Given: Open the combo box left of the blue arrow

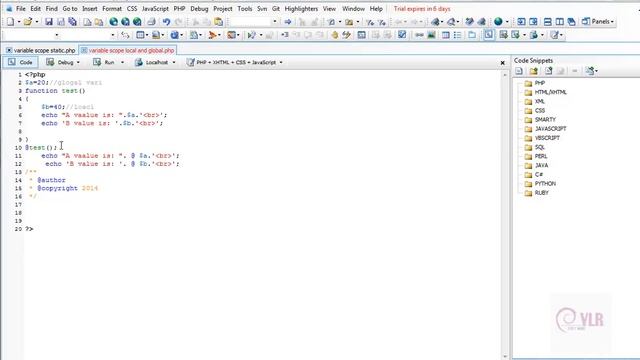Looking at the screenshot, I should [x=253, y=22].
